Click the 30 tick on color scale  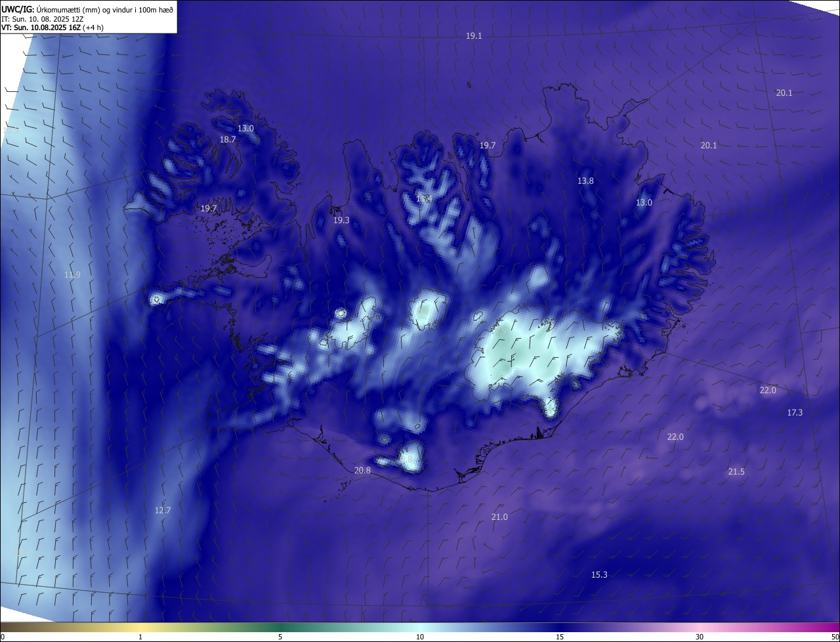click(x=700, y=637)
